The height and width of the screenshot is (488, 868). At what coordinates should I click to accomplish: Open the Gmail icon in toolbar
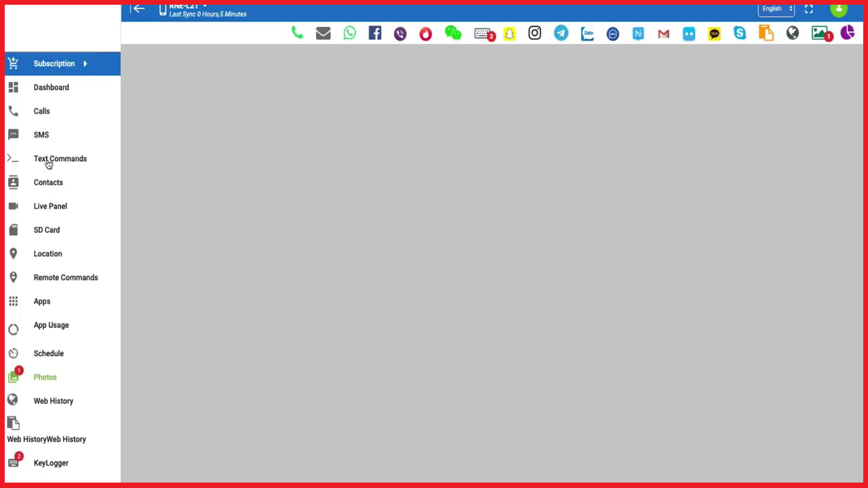click(663, 33)
